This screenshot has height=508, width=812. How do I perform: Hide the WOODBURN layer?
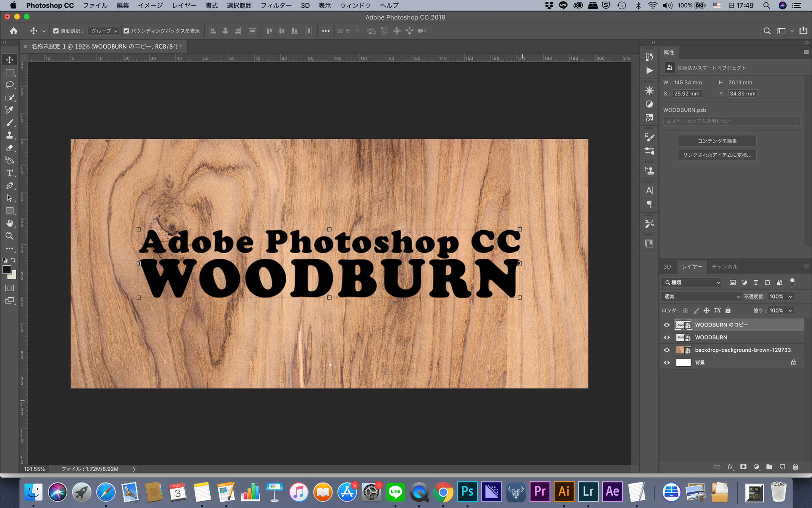(x=667, y=337)
